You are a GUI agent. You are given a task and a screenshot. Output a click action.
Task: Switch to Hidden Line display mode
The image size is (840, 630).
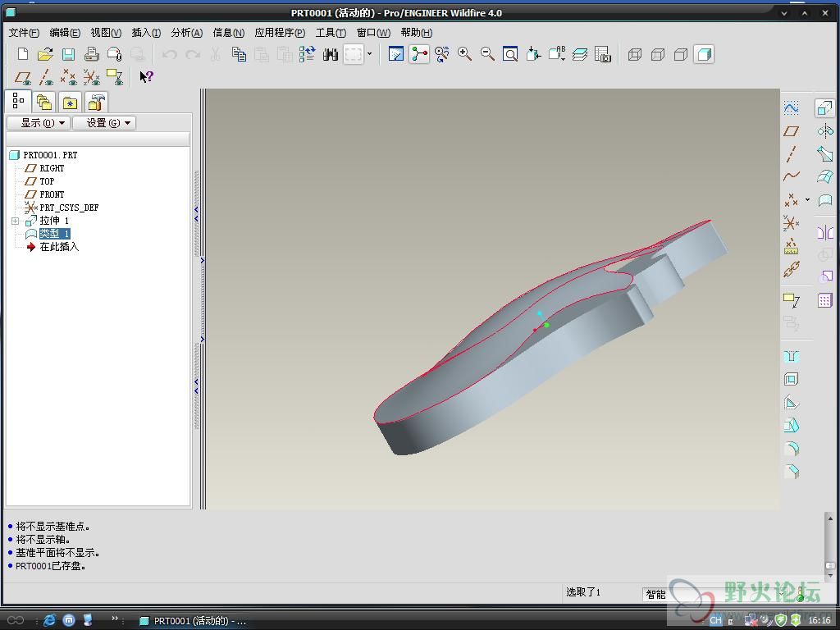pyautogui.click(x=658, y=54)
